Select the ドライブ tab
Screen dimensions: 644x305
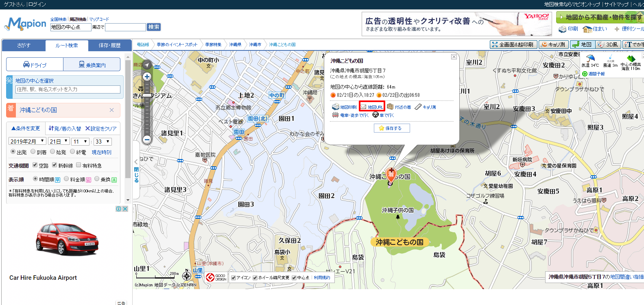[x=35, y=65]
